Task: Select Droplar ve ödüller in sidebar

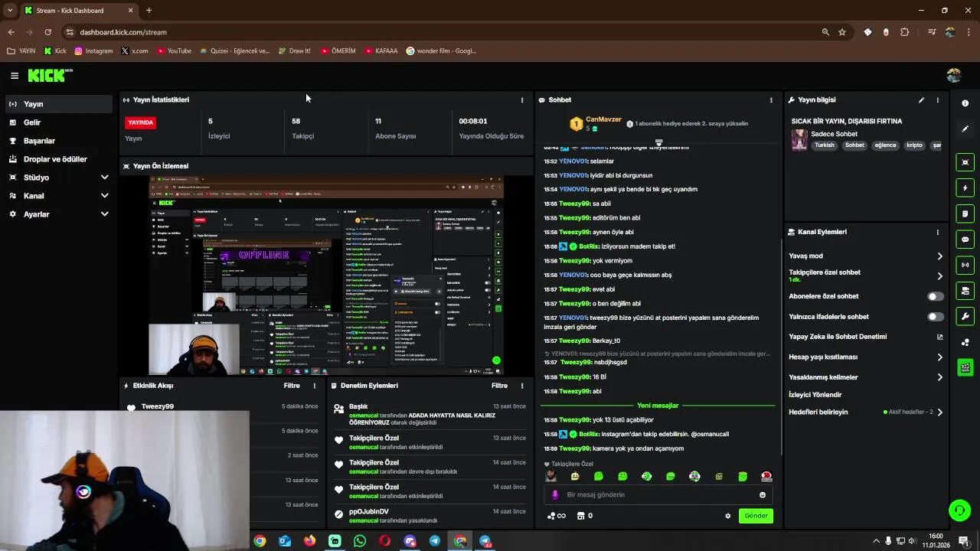Action: pos(58,159)
